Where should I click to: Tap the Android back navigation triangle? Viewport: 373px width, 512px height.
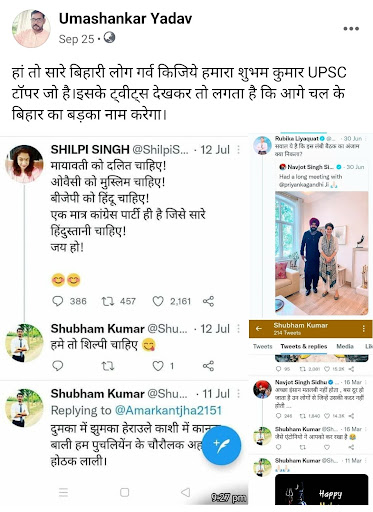tap(185, 492)
